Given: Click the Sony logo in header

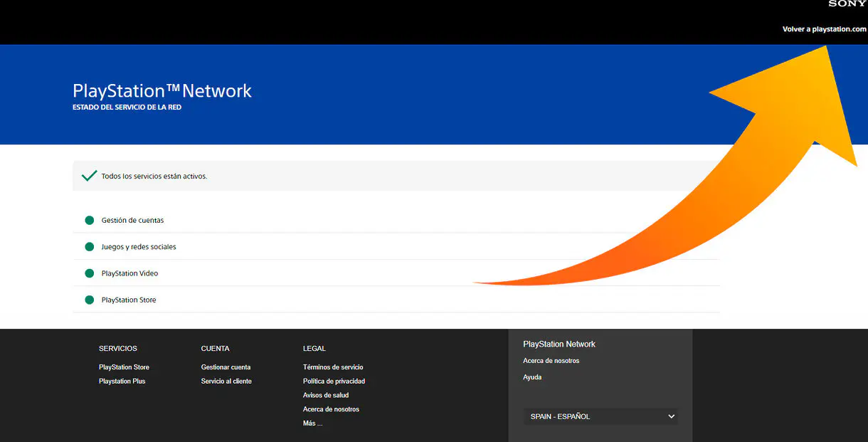Looking at the screenshot, I should coord(847,4).
